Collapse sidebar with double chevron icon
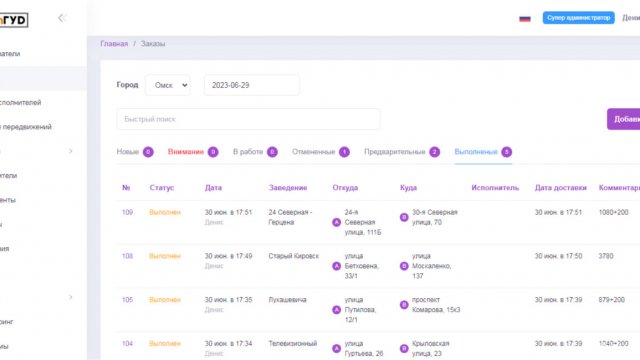 (62, 18)
